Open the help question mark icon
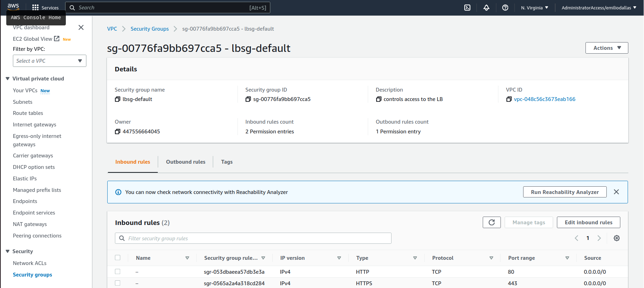The width and height of the screenshot is (644, 288). click(x=505, y=8)
